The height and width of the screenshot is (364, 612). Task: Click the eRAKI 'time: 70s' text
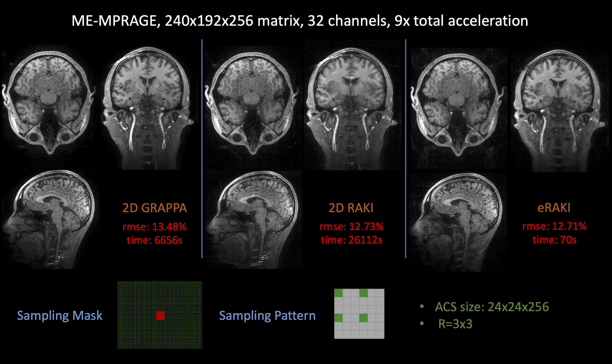tap(554, 240)
